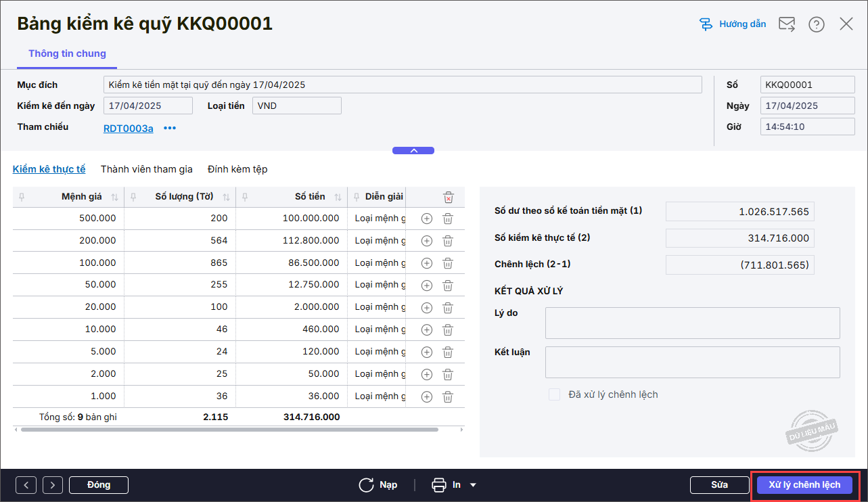Delete all rows via header trash icon
This screenshot has width=868, height=502.
click(x=448, y=197)
